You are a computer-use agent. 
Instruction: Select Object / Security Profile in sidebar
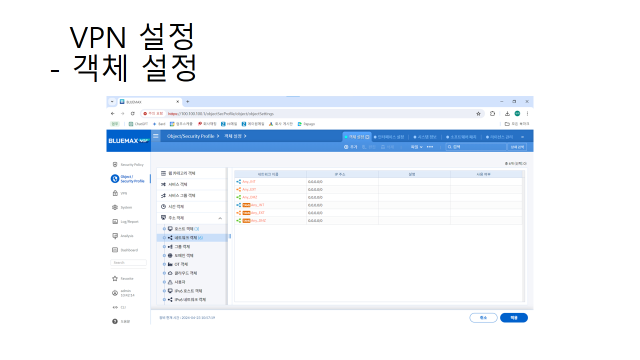click(x=128, y=179)
